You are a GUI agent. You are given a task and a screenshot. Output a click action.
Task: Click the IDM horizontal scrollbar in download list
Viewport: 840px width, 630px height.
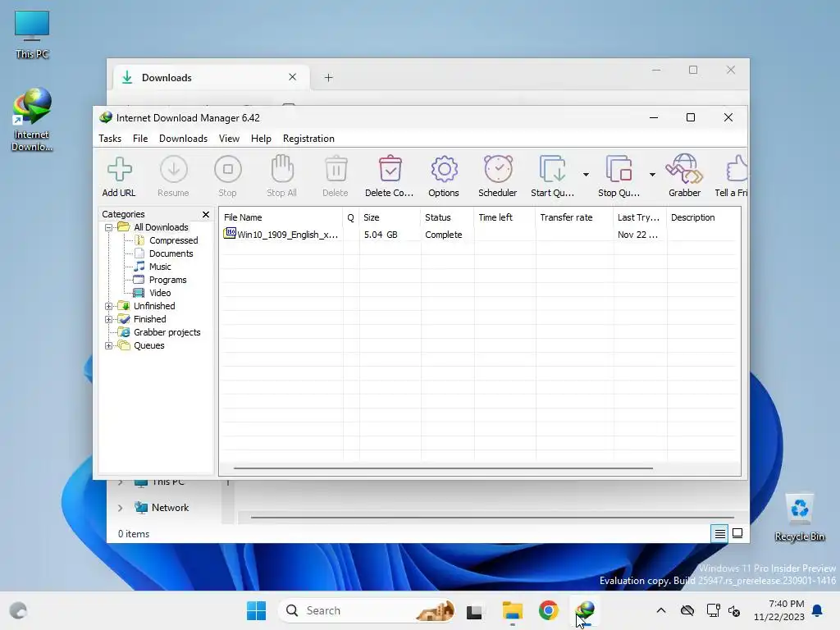443,468
